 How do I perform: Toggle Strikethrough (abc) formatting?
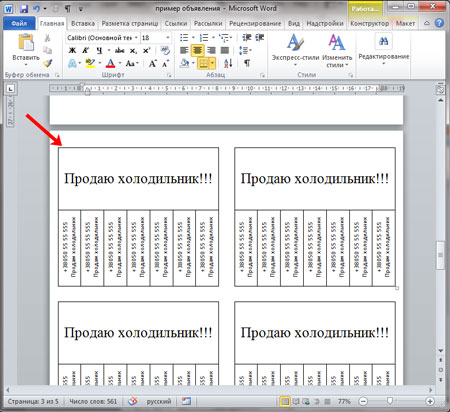[x=119, y=50]
